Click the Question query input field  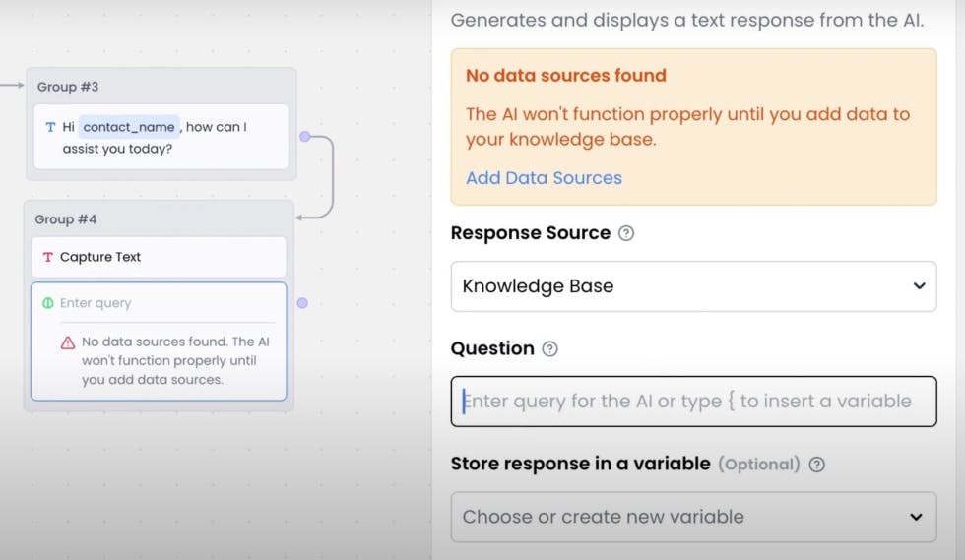pyautogui.click(x=693, y=402)
